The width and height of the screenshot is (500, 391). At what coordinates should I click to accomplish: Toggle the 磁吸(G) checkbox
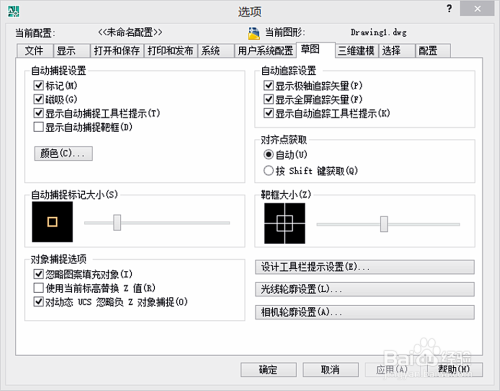pos(39,99)
